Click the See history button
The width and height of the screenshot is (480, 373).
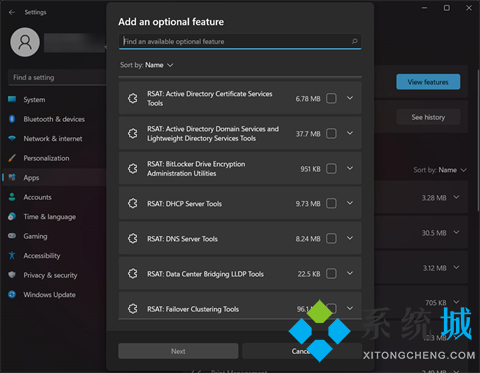point(428,117)
